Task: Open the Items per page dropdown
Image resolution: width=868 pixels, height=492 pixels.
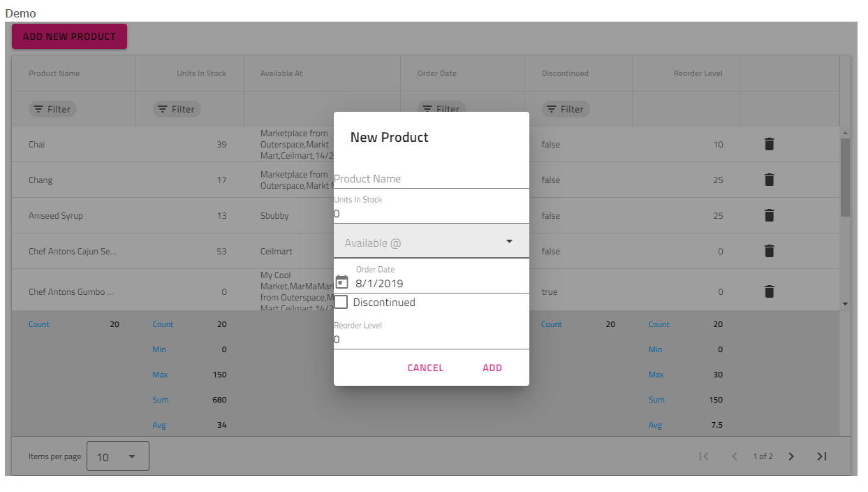Action: pos(117,456)
